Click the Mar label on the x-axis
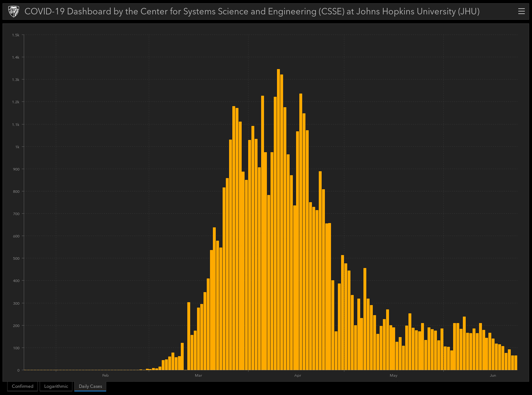The height and width of the screenshot is (395, 532). coord(198,376)
